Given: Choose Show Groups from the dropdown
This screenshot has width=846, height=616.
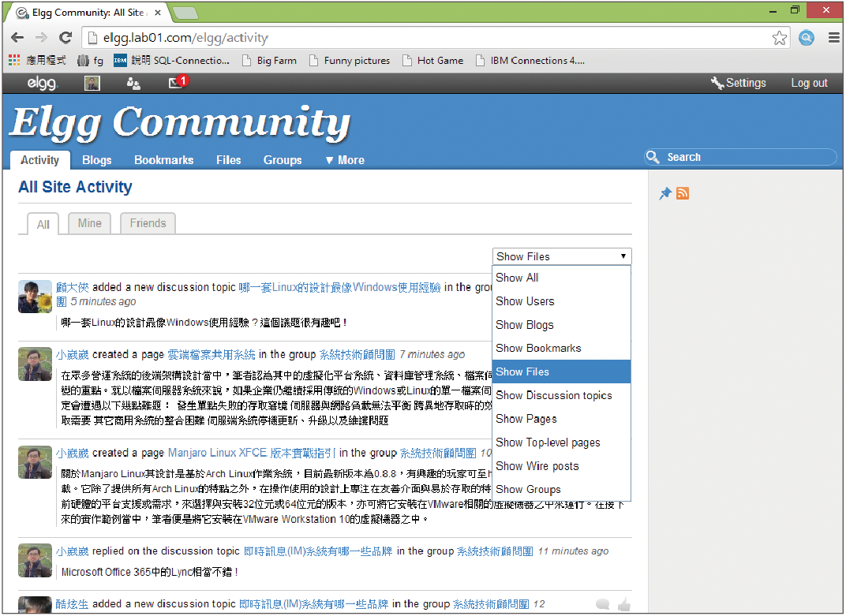Looking at the screenshot, I should 562,489.
